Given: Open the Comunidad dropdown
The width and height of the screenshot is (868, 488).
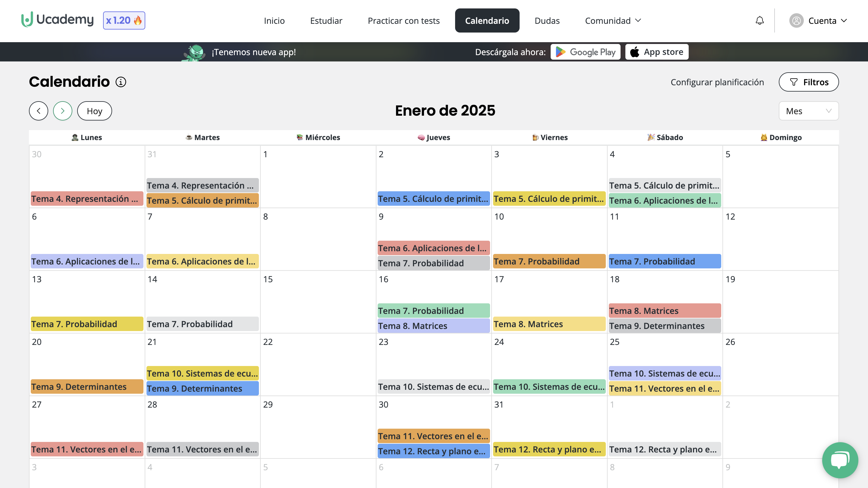Looking at the screenshot, I should 613,20.
